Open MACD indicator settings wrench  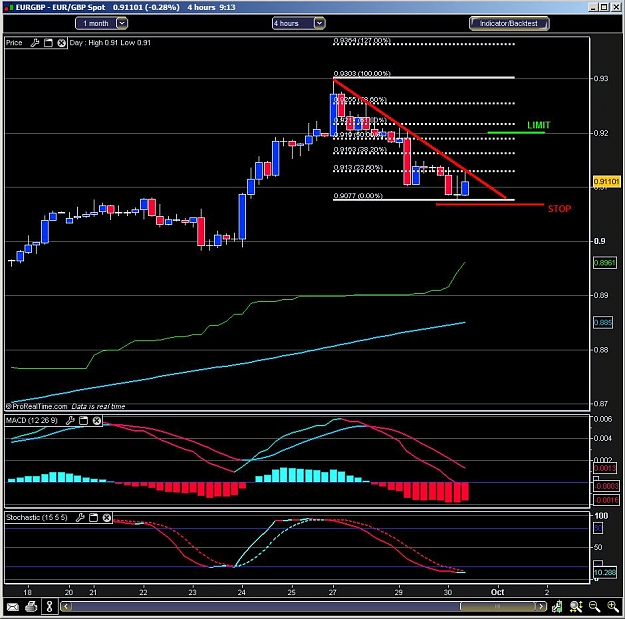pyautogui.click(x=70, y=420)
